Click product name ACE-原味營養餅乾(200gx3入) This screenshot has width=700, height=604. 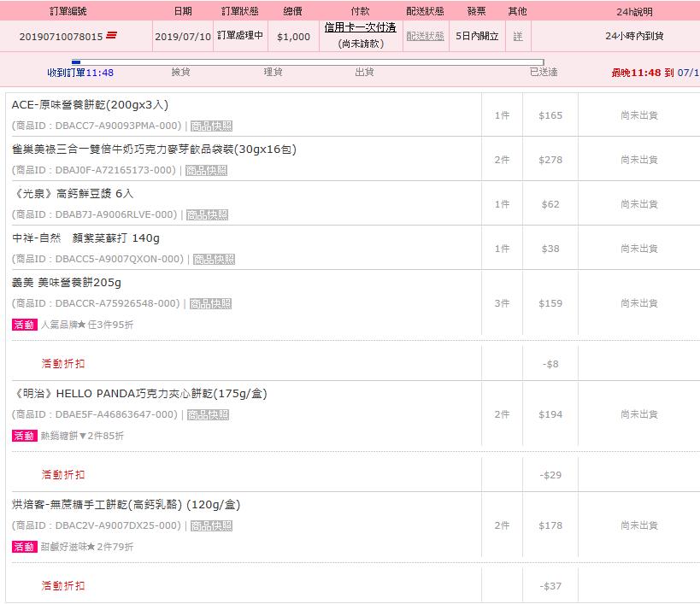tap(91, 105)
